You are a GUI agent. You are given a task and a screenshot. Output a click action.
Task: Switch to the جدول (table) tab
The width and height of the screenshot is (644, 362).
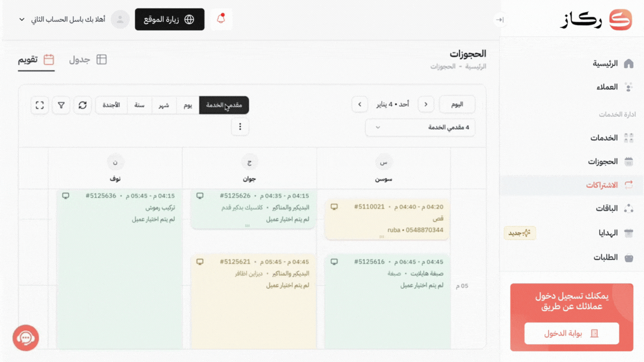[88, 60]
